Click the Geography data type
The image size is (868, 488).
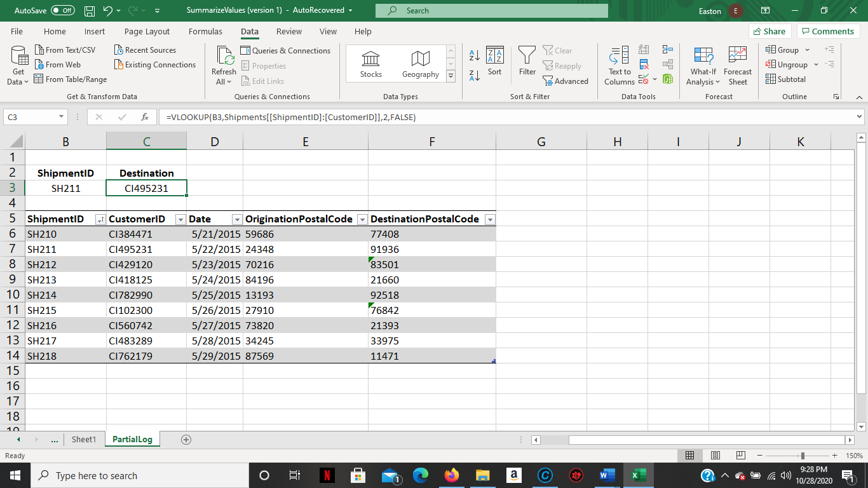[x=420, y=62]
